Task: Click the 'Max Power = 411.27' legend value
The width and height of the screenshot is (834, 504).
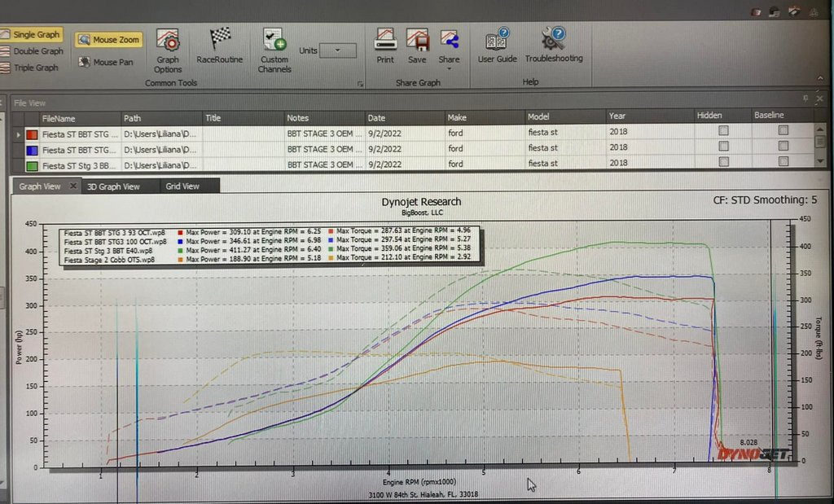Action: (x=253, y=250)
